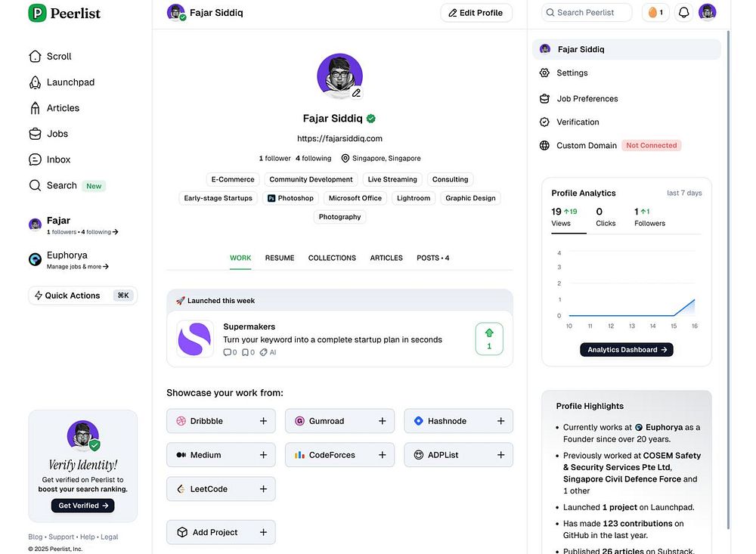Click the notification bell icon

click(683, 13)
